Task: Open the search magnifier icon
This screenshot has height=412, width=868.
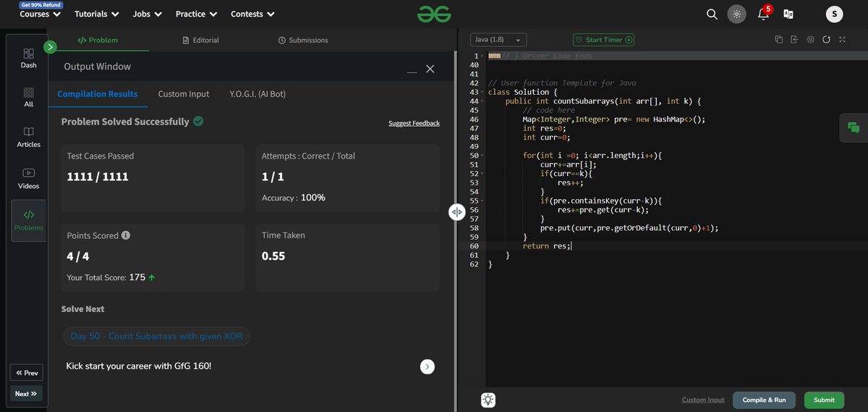Action: click(712, 14)
